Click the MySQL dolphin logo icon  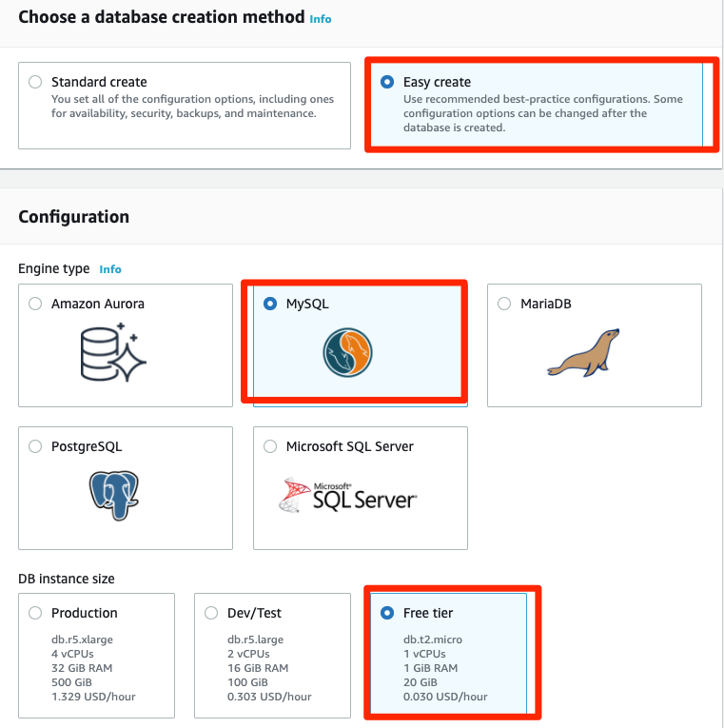348,351
